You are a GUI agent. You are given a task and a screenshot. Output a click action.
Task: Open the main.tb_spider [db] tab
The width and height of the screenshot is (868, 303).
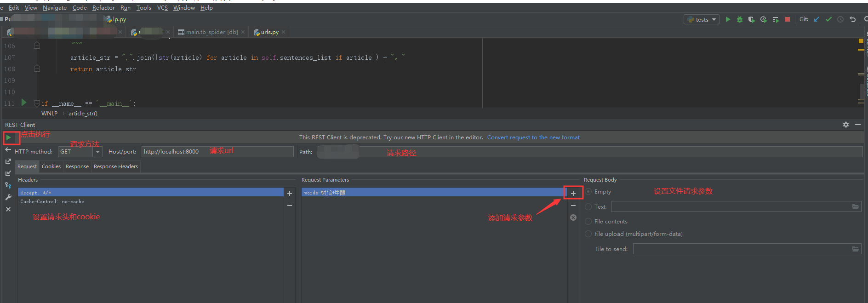tap(211, 32)
